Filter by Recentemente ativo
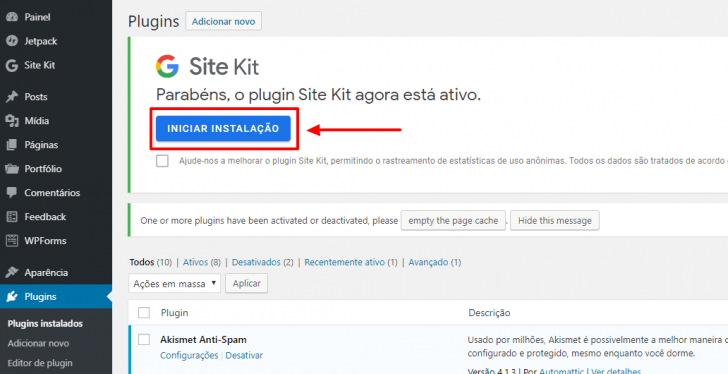This screenshot has width=728, height=374. pyautogui.click(x=344, y=262)
